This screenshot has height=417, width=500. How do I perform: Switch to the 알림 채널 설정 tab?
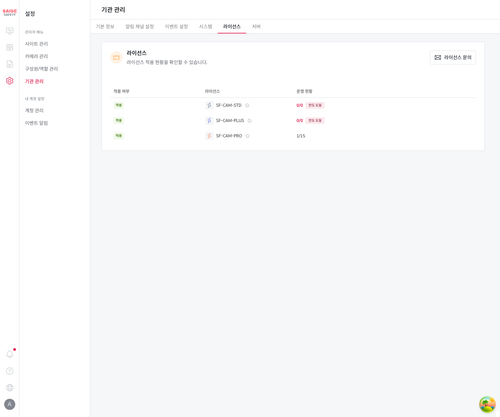pyautogui.click(x=140, y=27)
